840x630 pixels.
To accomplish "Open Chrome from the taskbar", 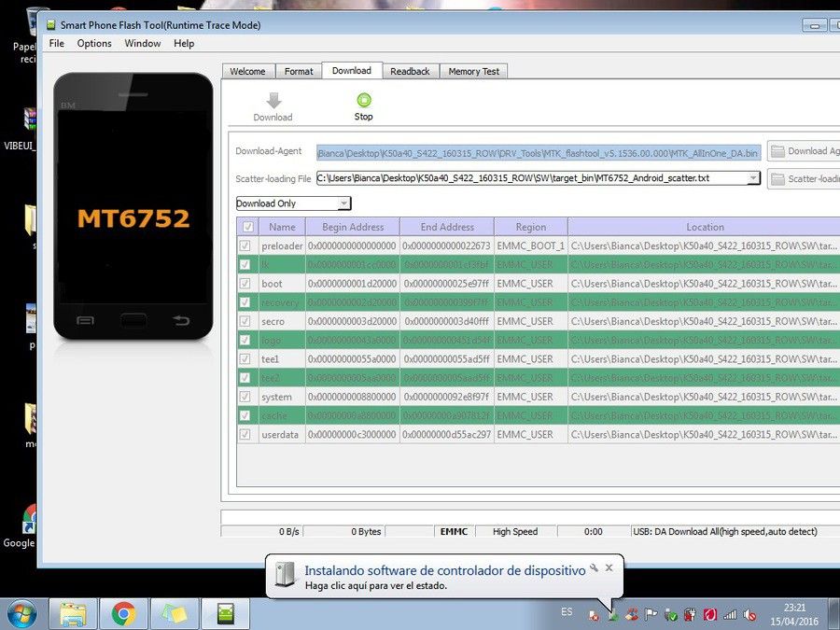I will click(x=124, y=614).
